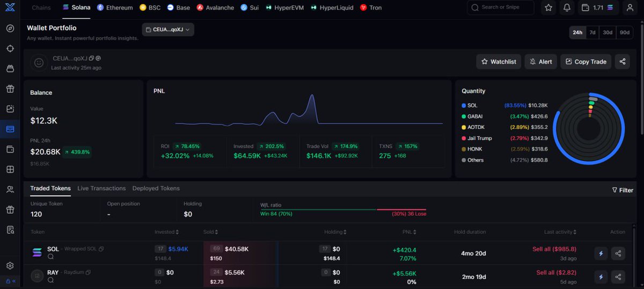This screenshot has width=644, height=289.
Task: Open the grid dashboard icon in sidebar
Action: (10, 169)
